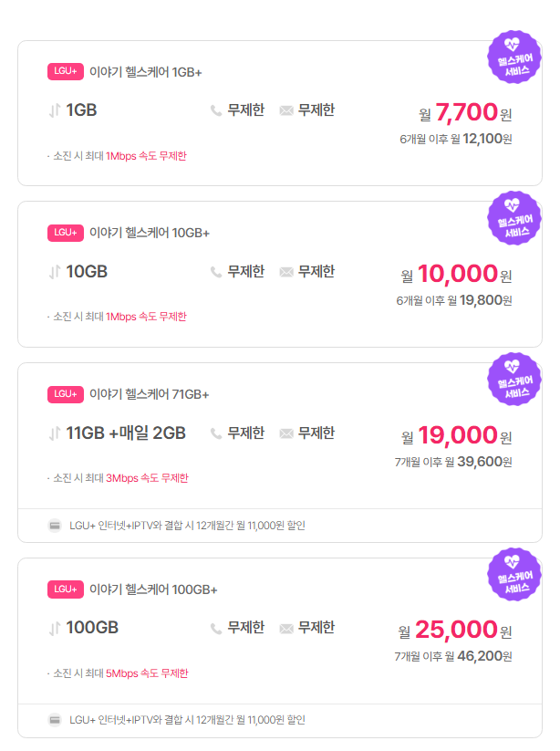Click the LGU+ tag on 이야기 헬스케어 100GB+
The image size is (560, 751).
coord(66,589)
